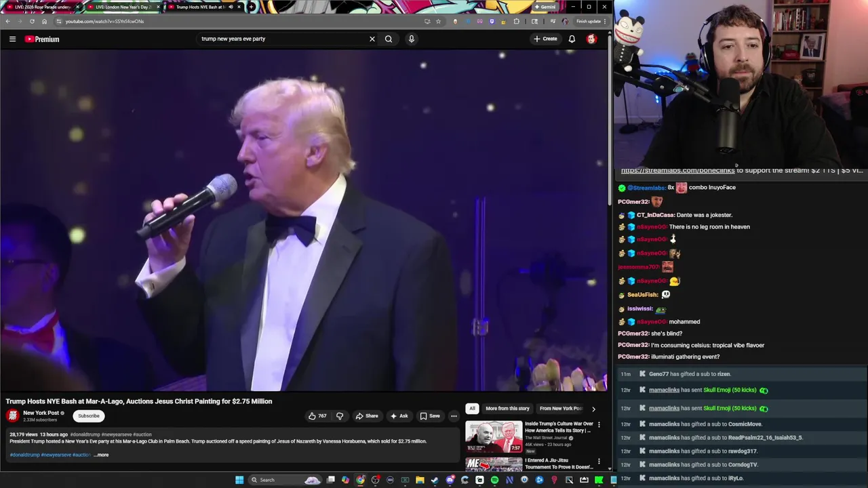Click the main video player

tap(304, 220)
